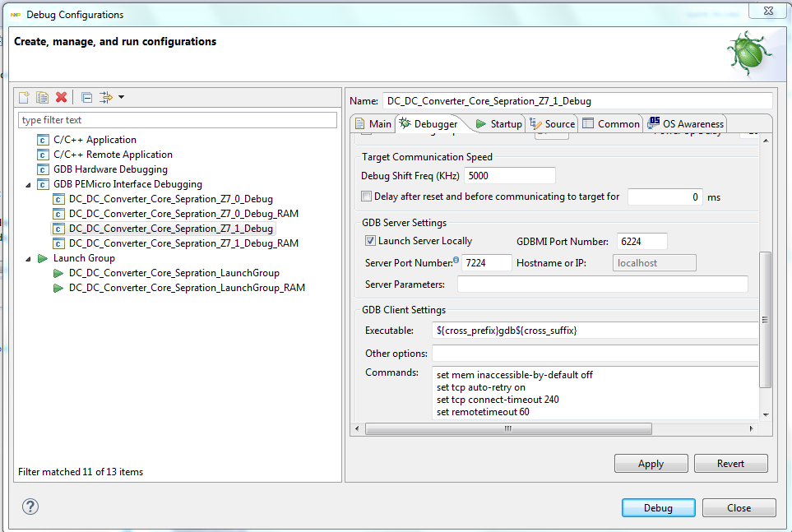Create a new launch configuration
Image resolution: width=792 pixels, height=532 pixels.
tap(23, 97)
